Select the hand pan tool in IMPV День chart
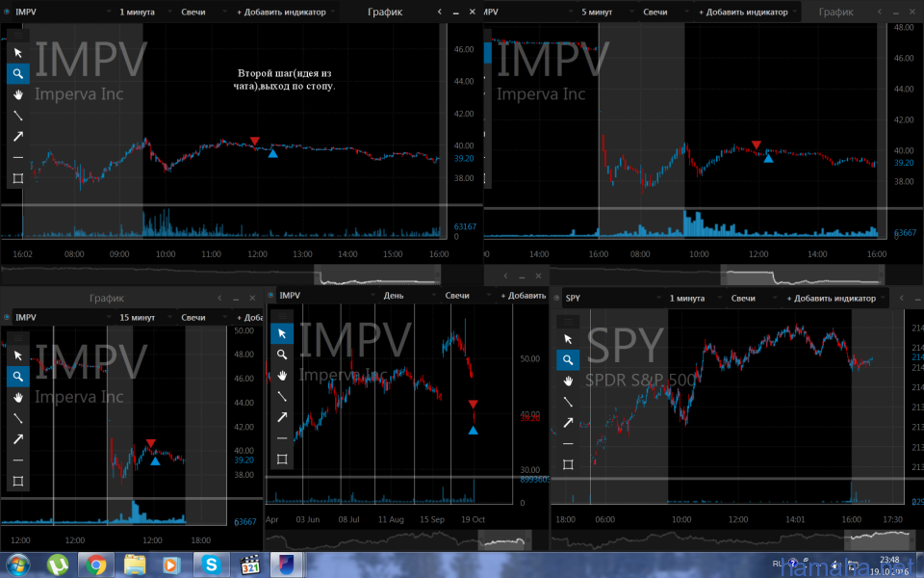 coord(282,376)
